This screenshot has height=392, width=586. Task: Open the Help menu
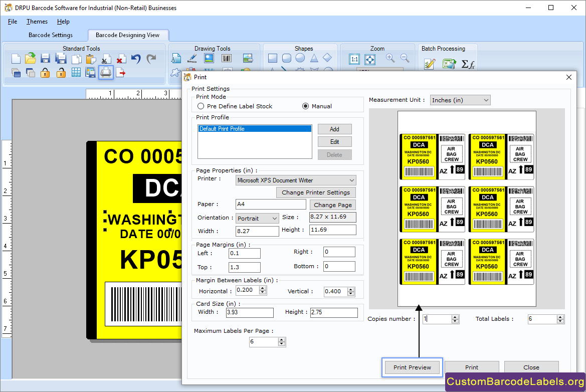tap(63, 22)
